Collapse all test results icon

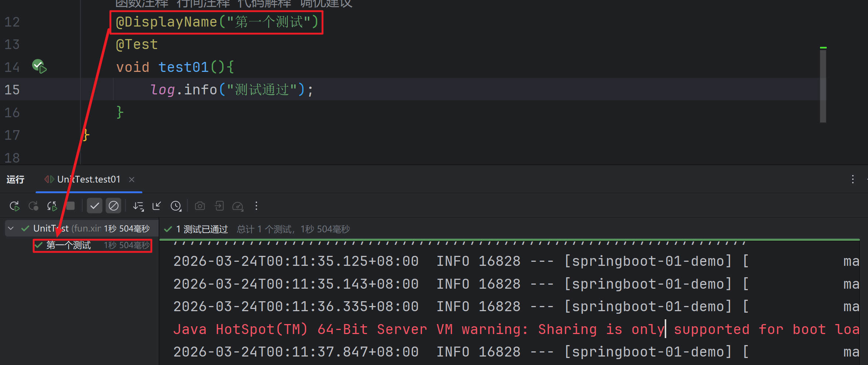tap(157, 206)
